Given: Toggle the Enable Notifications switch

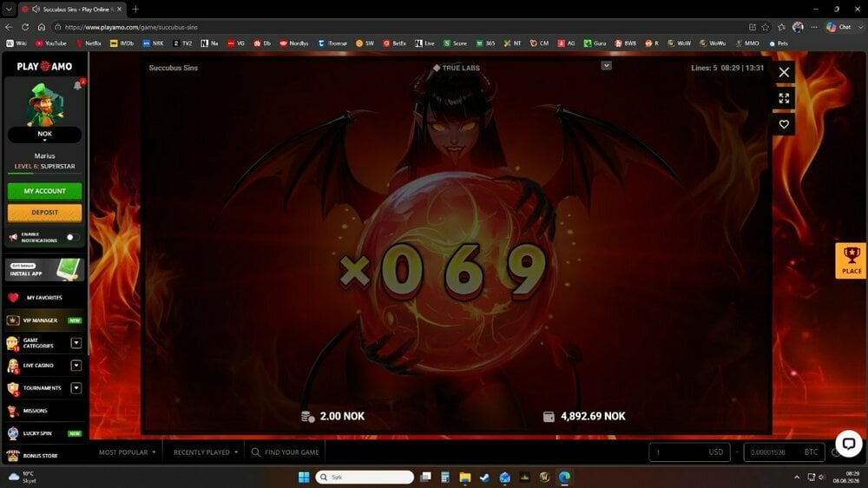Looking at the screenshot, I should pyautogui.click(x=72, y=237).
